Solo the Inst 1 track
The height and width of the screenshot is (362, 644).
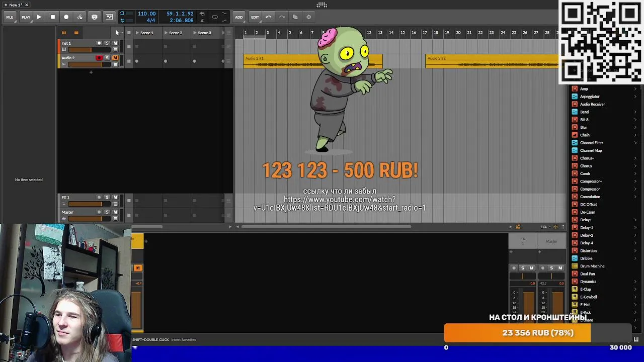coord(107,43)
